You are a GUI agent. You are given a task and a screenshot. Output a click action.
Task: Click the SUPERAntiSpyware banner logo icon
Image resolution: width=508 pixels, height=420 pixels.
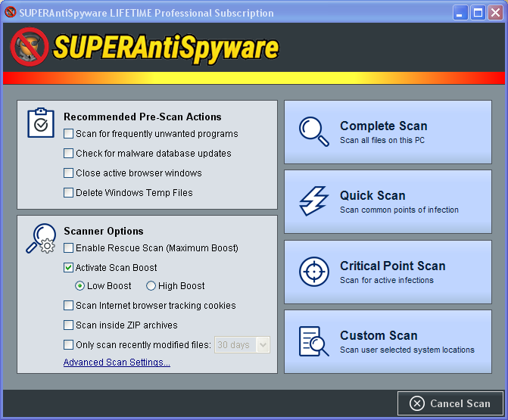[30, 47]
